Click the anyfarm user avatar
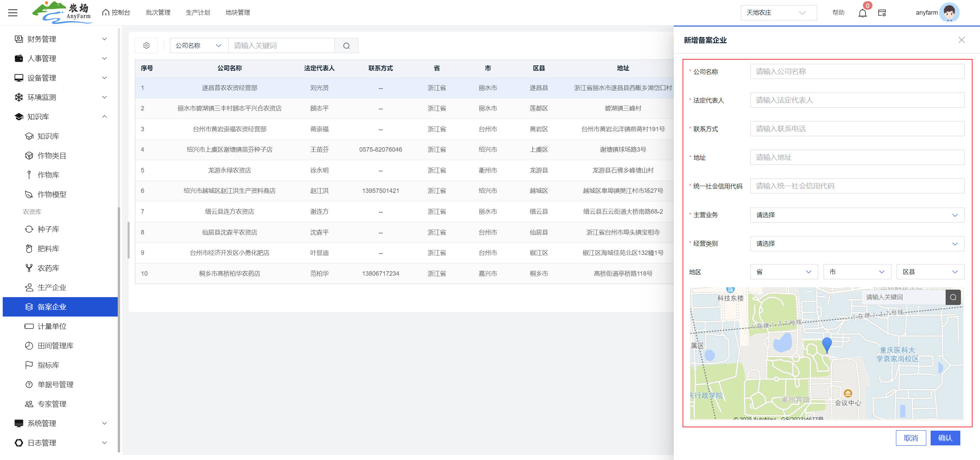The image size is (980, 460). coord(949,13)
